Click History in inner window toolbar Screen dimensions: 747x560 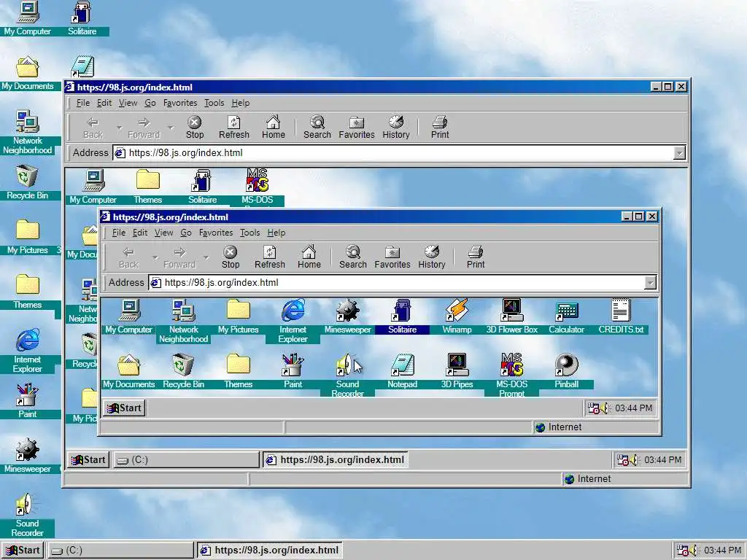pos(432,257)
